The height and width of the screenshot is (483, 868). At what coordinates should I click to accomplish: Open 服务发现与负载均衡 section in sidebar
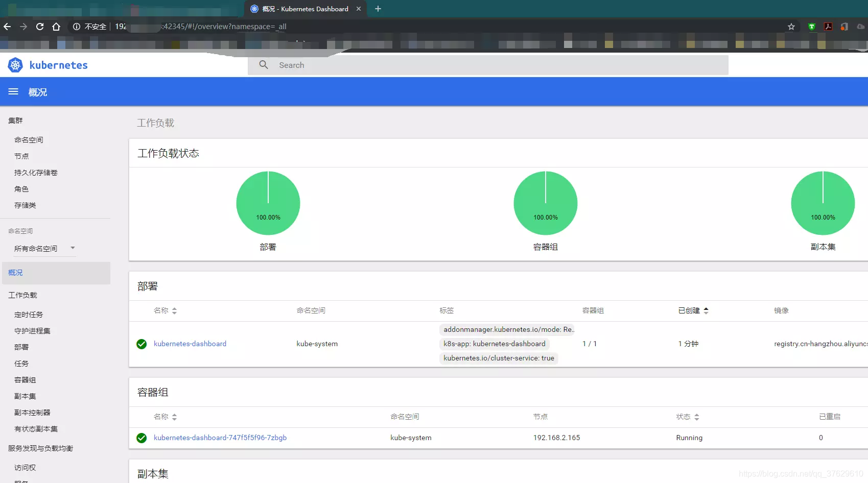coord(40,448)
